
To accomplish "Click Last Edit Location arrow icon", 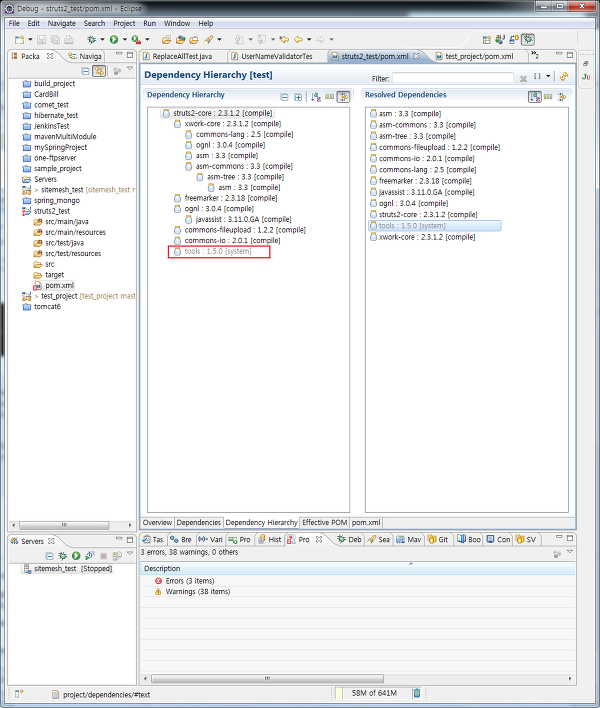I will [x=284, y=40].
